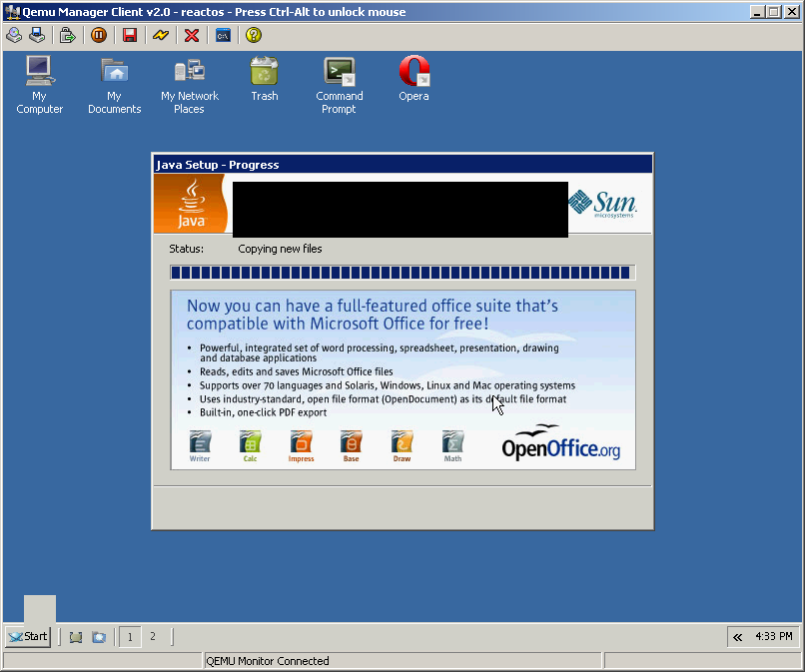Click the CD media toolbar icon
The width and height of the screenshot is (805, 672).
(x=14, y=35)
